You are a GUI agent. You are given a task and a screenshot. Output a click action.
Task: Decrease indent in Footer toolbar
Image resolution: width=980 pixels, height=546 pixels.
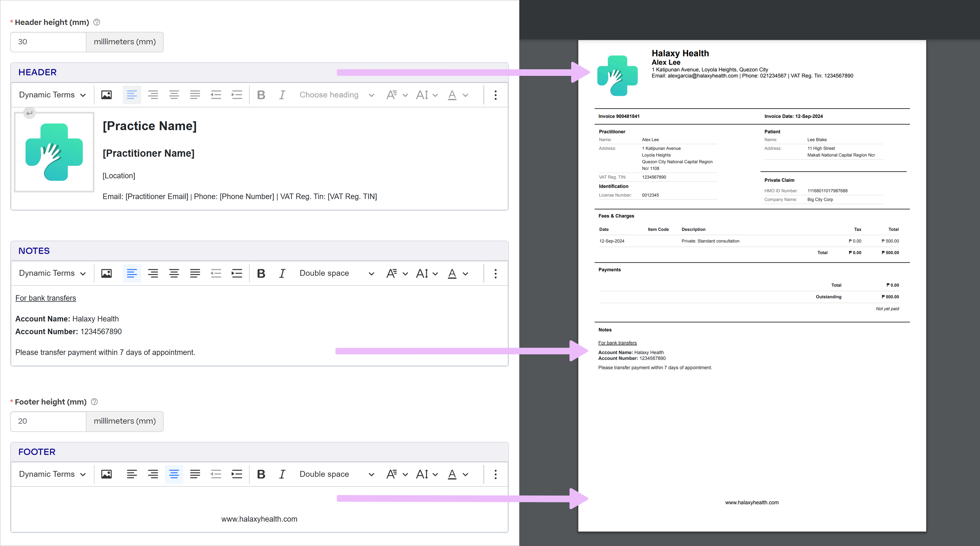click(216, 474)
